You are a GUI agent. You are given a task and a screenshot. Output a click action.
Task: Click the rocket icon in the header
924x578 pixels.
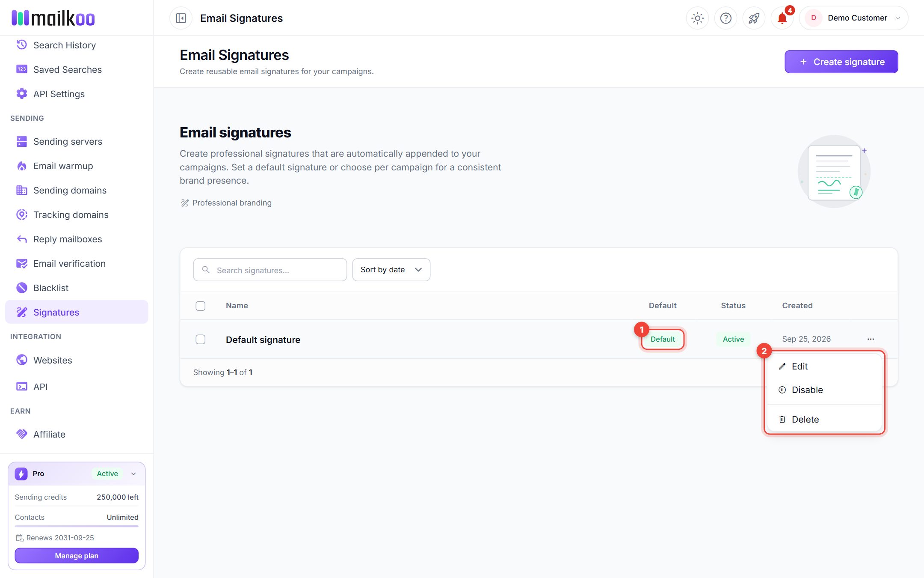[x=754, y=18]
